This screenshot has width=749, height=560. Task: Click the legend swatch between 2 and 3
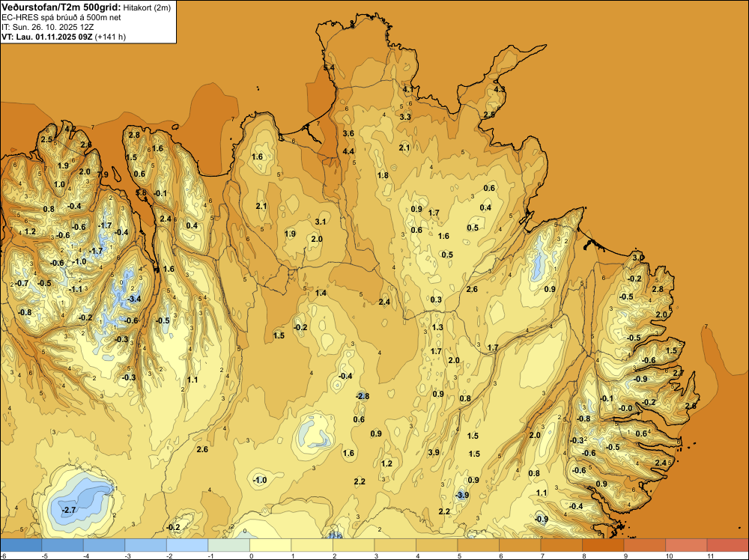coord(354,545)
